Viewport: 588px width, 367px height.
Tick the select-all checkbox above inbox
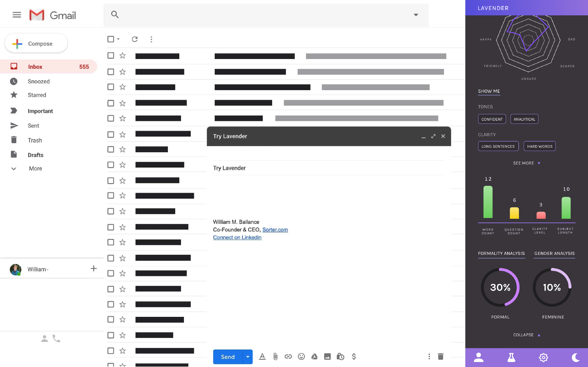coord(111,39)
